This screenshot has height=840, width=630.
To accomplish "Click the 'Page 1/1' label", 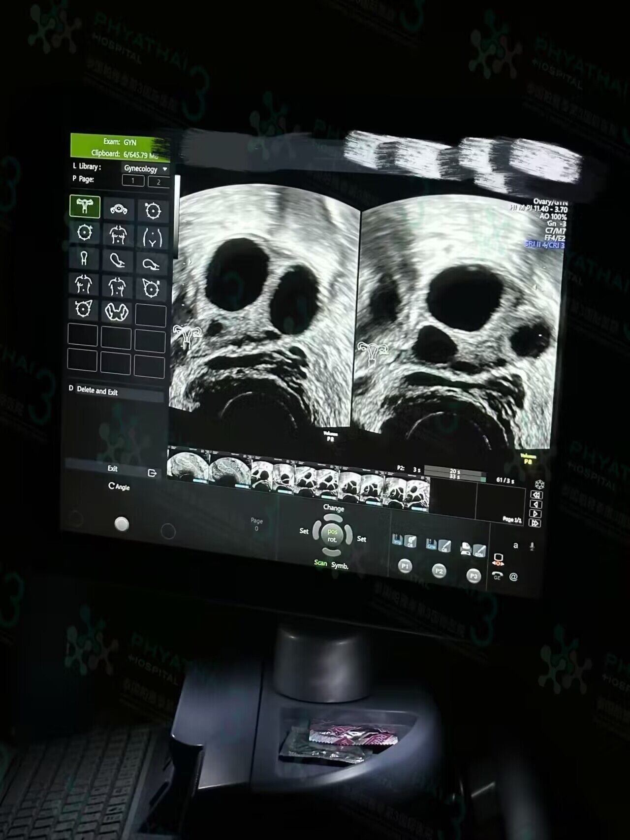I will (x=512, y=519).
